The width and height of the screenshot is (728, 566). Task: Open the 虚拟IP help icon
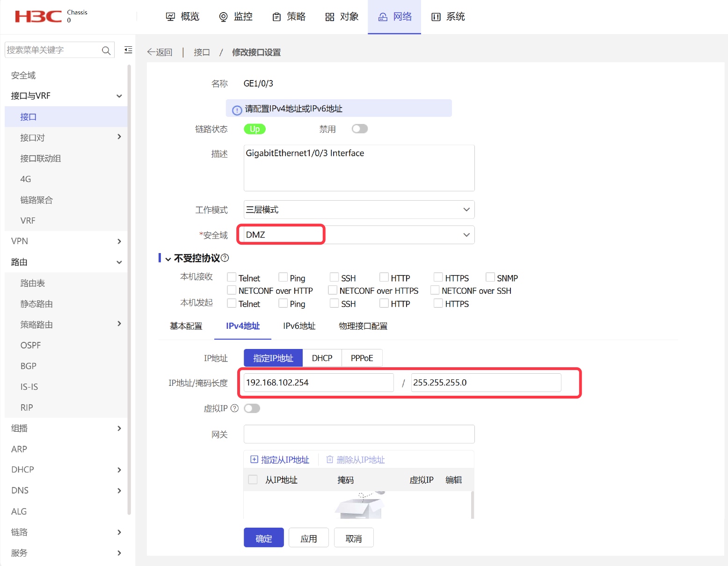(235, 408)
